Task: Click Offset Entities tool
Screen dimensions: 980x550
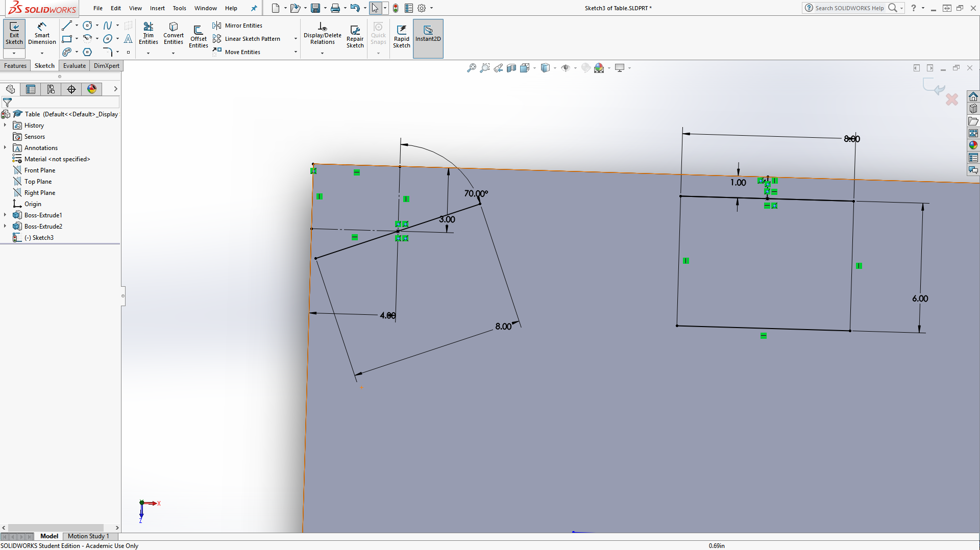Action: click(198, 37)
